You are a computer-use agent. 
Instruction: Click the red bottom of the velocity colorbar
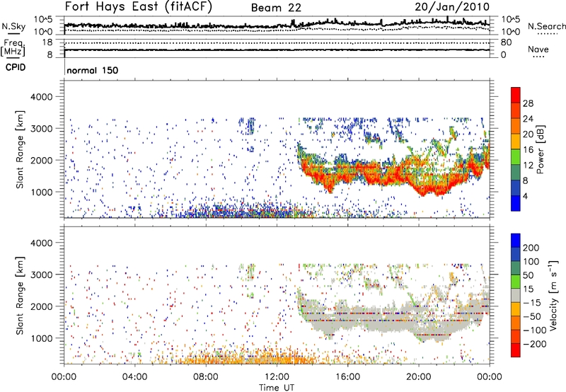516,350
